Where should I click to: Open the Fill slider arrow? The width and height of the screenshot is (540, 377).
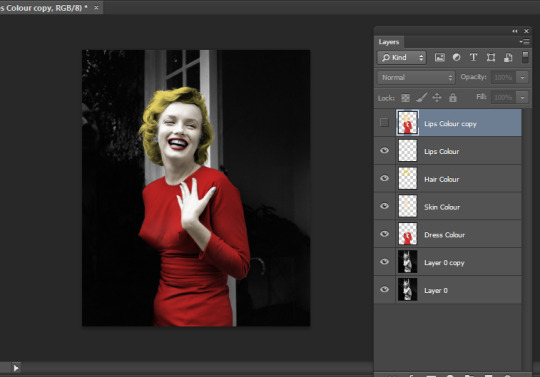pos(522,98)
